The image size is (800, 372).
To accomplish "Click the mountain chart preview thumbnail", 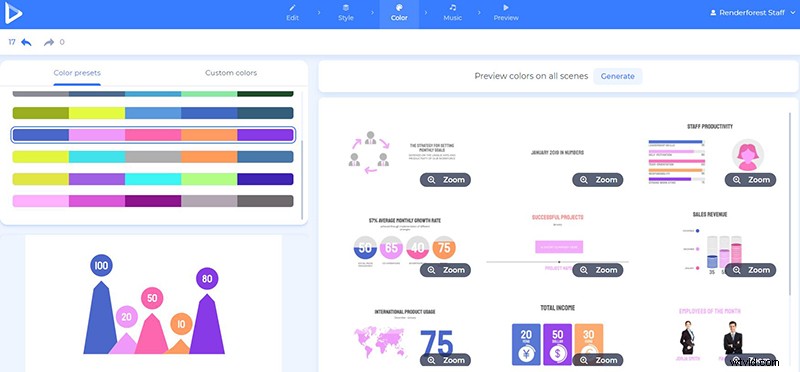I will (x=154, y=303).
